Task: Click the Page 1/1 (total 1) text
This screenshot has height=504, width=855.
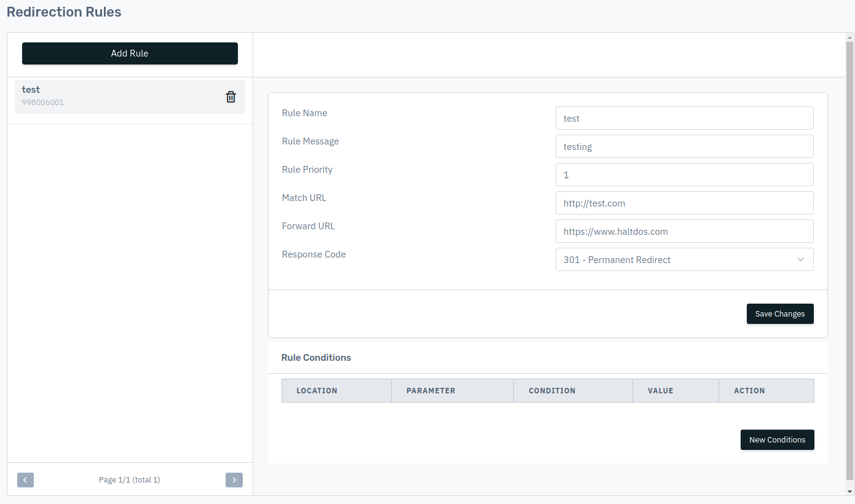Action: click(130, 480)
